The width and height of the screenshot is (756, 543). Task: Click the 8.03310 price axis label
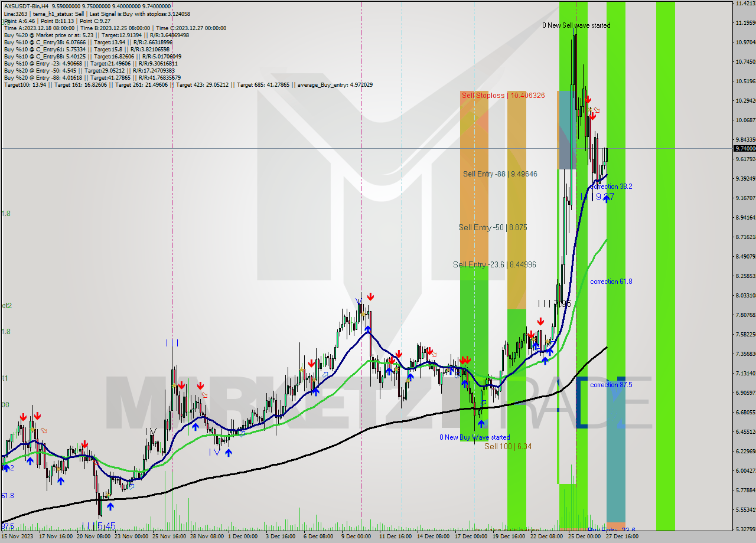(x=745, y=296)
